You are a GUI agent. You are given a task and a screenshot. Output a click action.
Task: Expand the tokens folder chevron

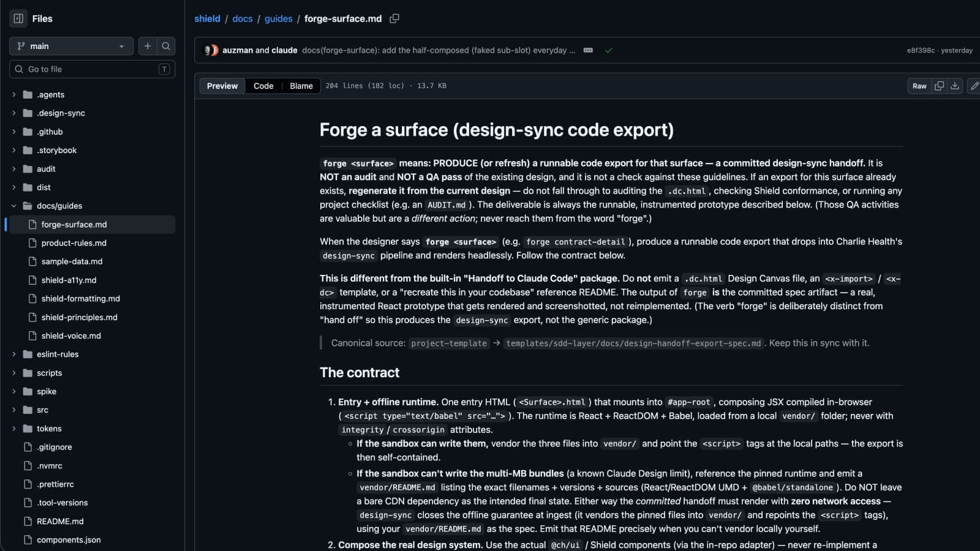tap(14, 429)
